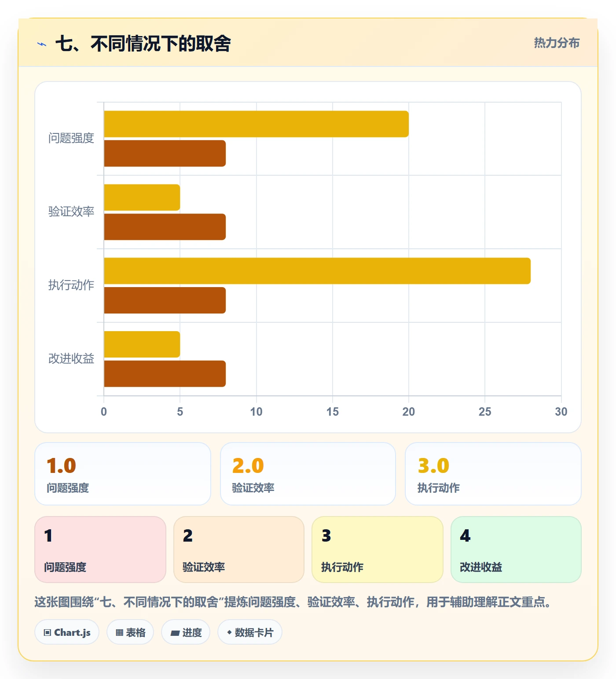
Task: Click the x-axis tick label 5
Action: 180,412
